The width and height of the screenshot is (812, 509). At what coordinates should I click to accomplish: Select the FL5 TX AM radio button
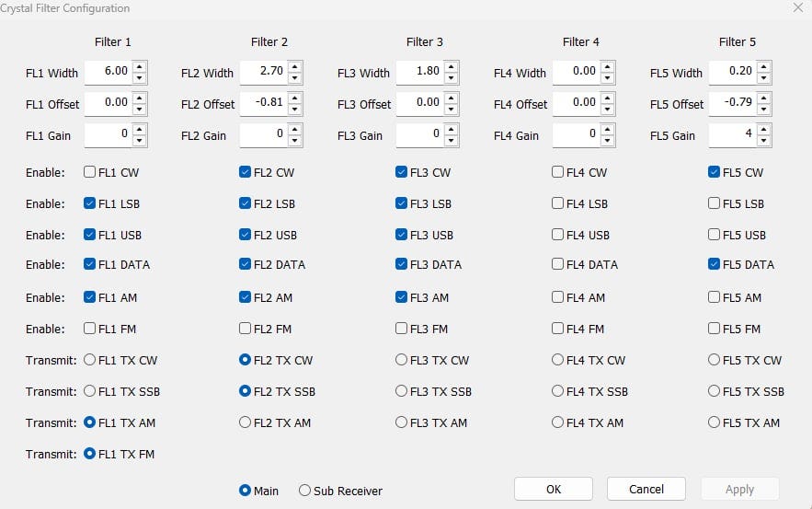(715, 422)
